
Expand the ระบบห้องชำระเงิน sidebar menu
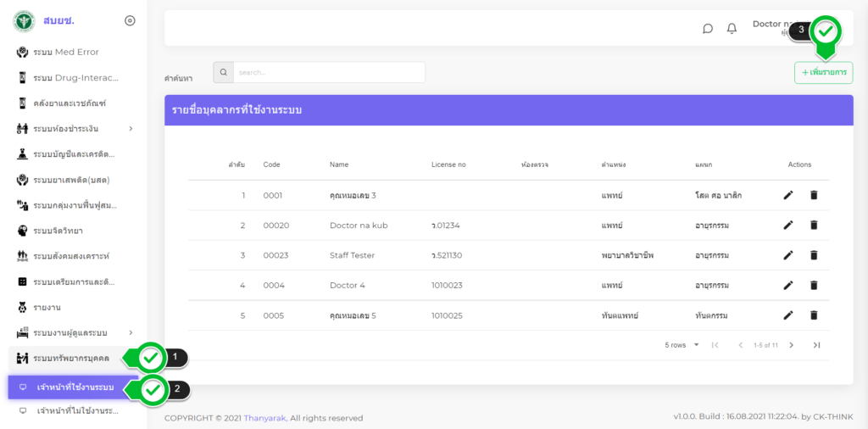coord(131,129)
